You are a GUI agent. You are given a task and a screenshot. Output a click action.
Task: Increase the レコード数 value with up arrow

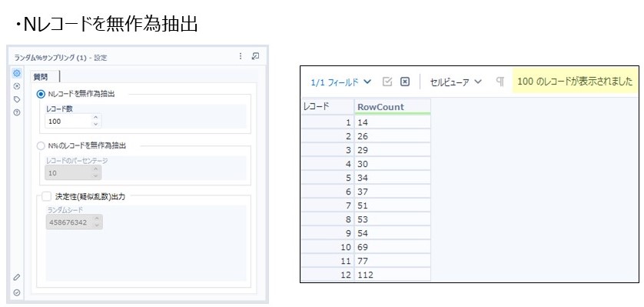(x=96, y=118)
